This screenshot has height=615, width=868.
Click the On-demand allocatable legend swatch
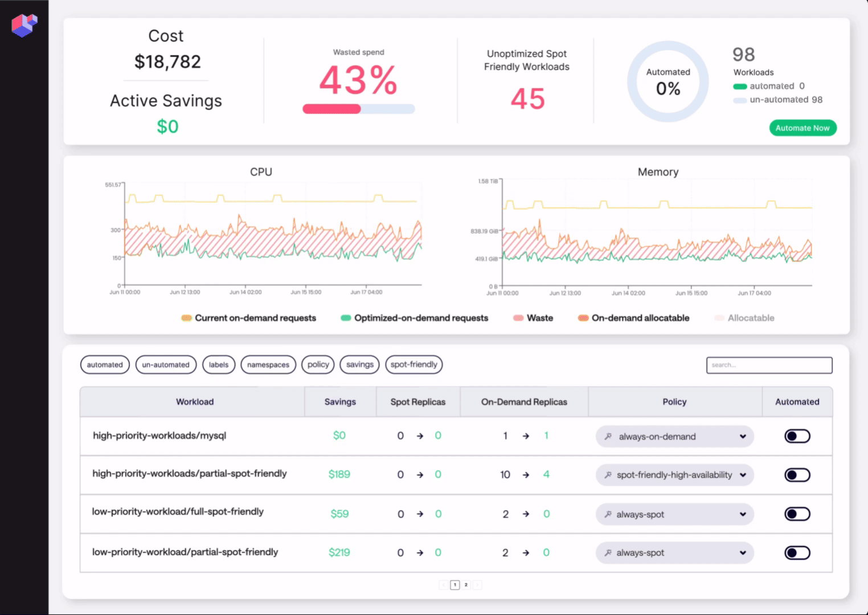(x=583, y=318)
